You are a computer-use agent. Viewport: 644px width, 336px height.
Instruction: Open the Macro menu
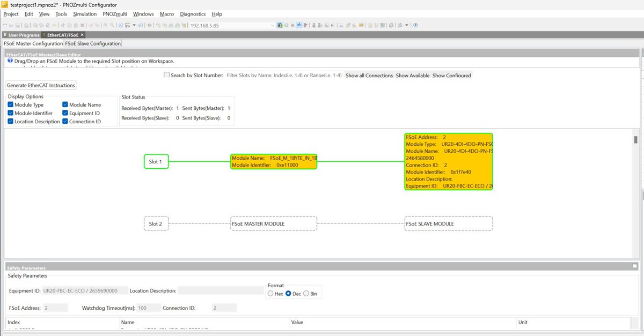(x=167, y=14)
